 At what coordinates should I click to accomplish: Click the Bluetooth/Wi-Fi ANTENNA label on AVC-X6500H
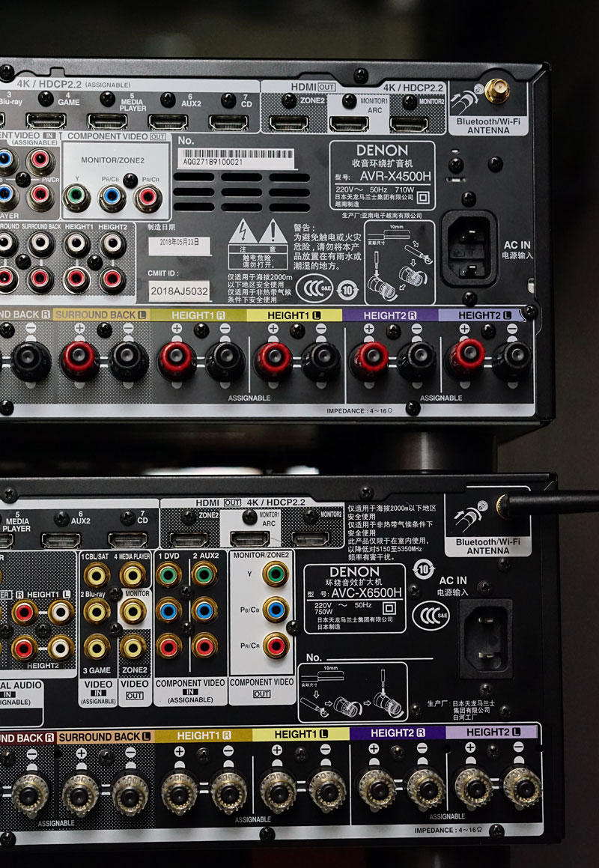click(x=488, y=547)
